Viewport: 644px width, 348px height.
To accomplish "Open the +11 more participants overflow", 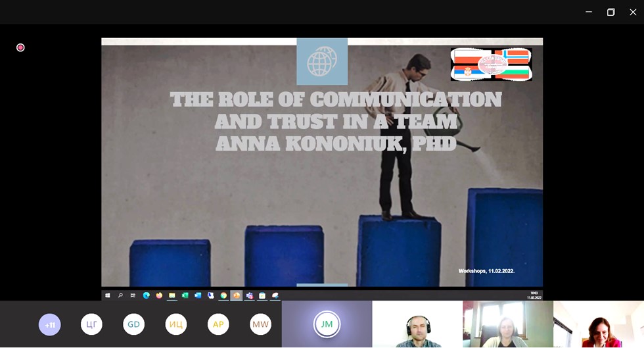I will (50, 324).
